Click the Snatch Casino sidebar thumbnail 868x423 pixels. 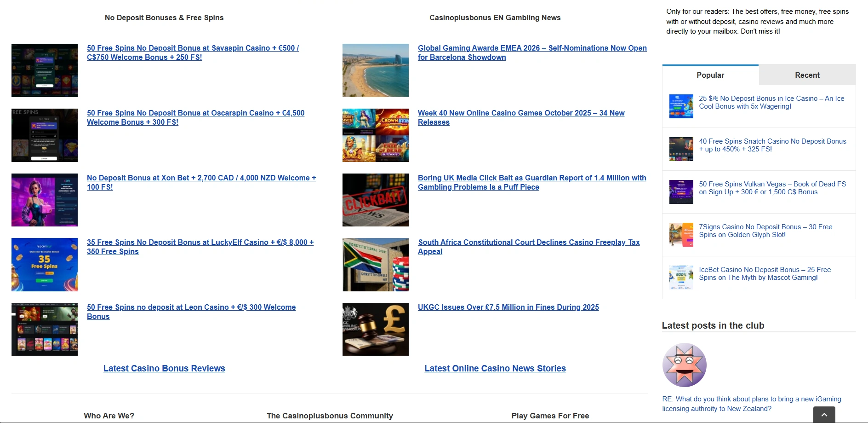(x=681, y=149)
